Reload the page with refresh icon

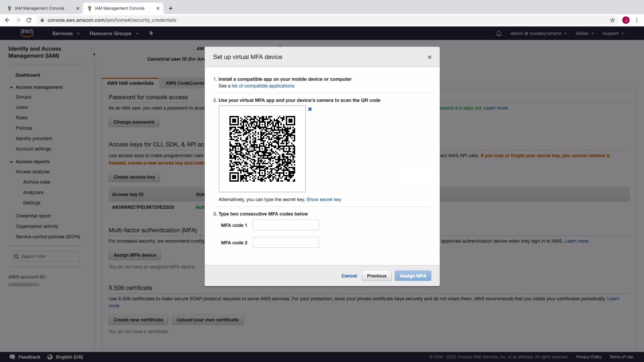(29, 20)
